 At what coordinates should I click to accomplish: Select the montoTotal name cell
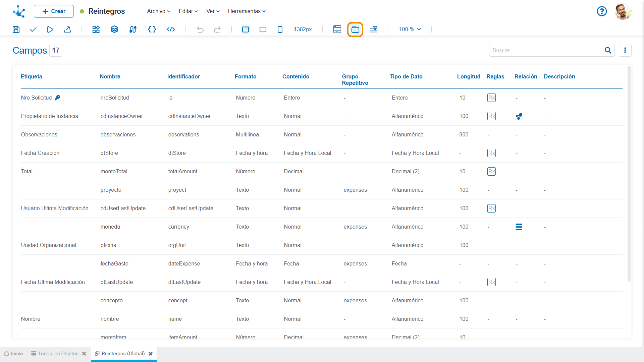(114, 172)
